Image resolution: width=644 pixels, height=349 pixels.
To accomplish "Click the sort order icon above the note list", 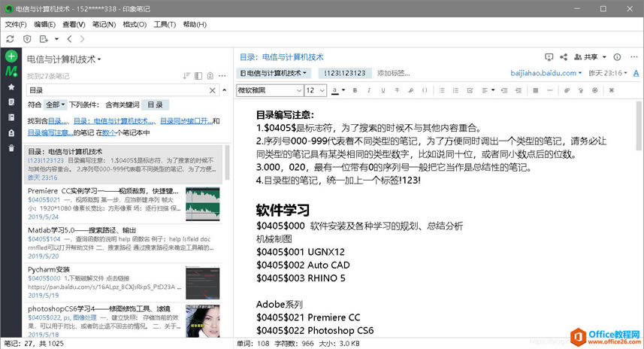I will pyautogui.click(x=186, y=76).
